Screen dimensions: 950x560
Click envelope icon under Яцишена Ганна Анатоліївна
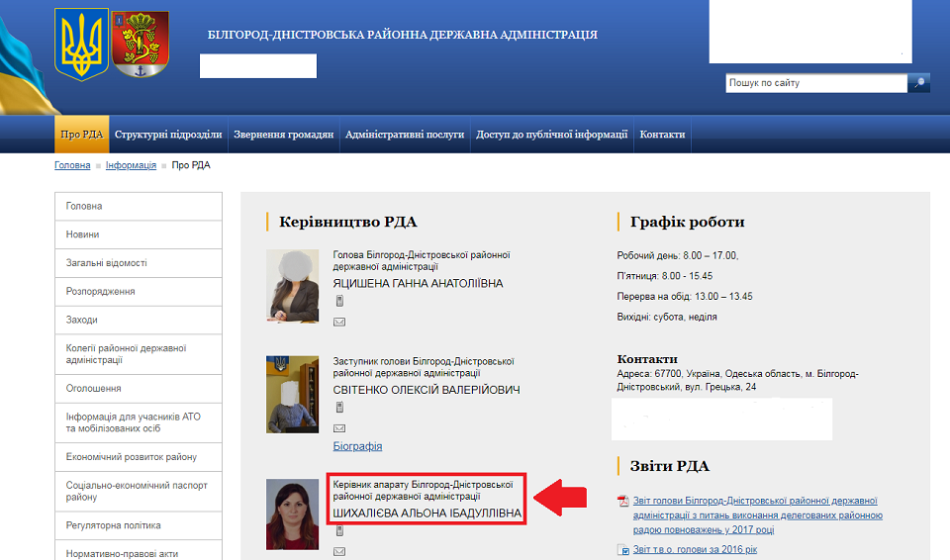[x=339, y=322]
